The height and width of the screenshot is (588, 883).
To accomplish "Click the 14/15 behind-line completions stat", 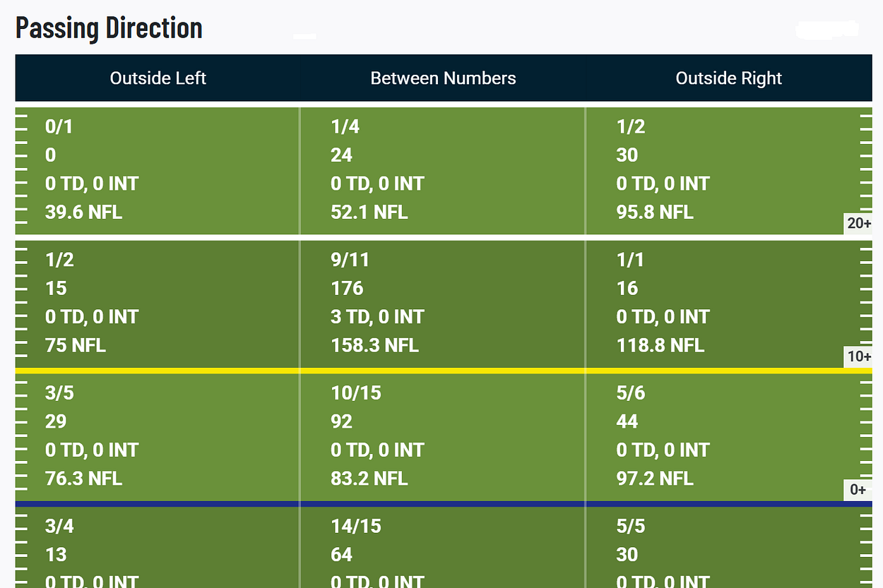I will pyautogui.click(x=356, y=526).
